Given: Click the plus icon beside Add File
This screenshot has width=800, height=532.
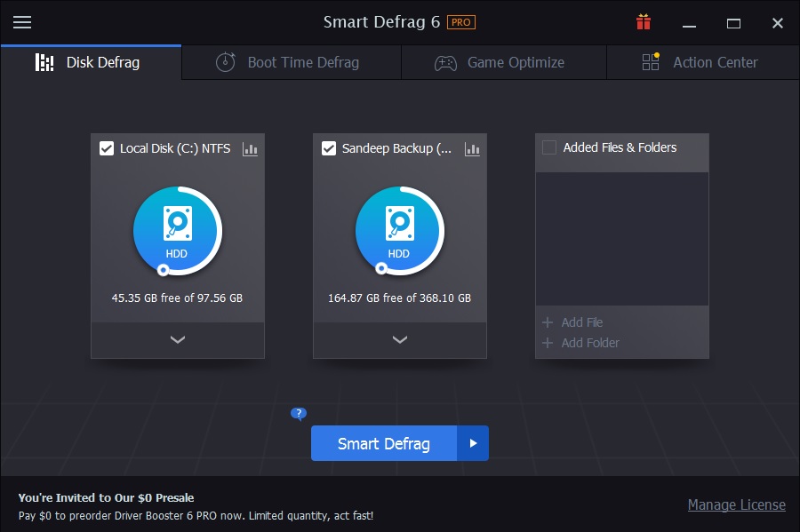Looking at the screenshot, I should coord(548,322).
